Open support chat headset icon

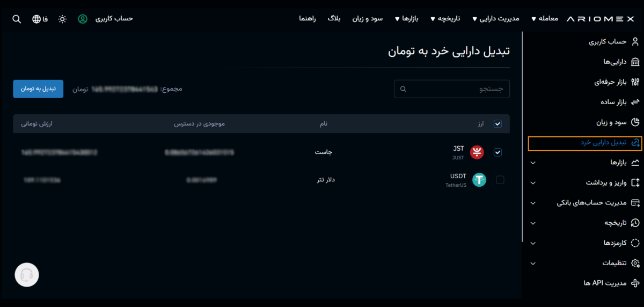[x=27, y=275]
